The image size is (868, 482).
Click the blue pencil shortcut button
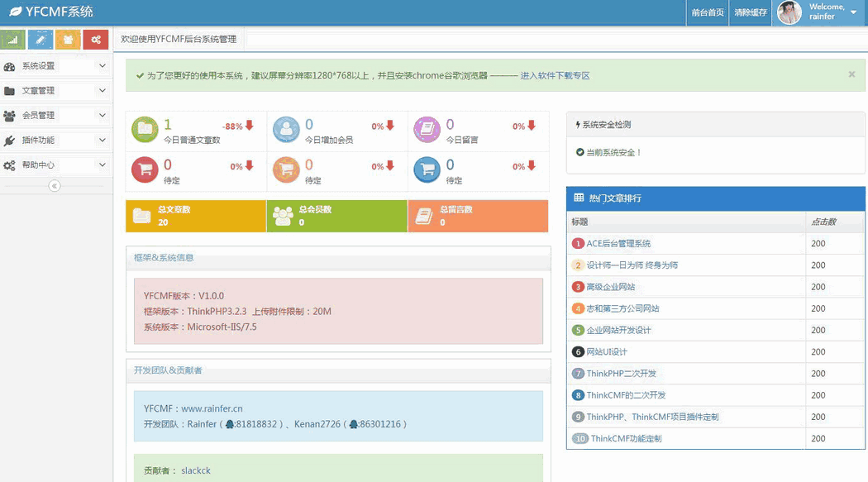pos(41,40)
